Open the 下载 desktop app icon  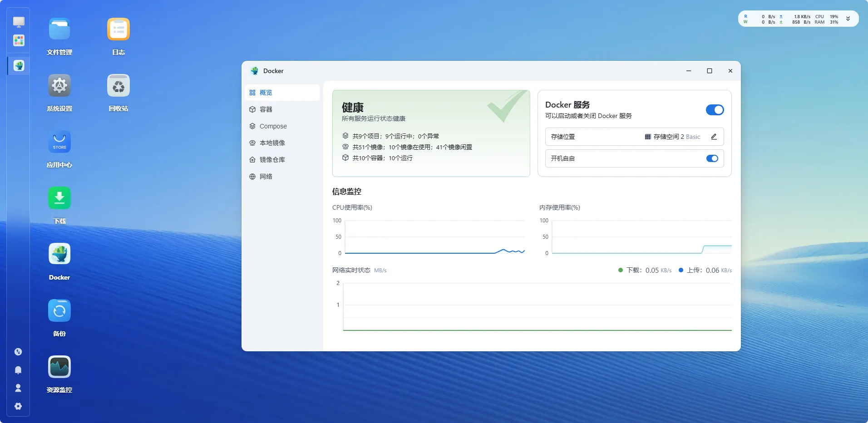pos(59,198)
